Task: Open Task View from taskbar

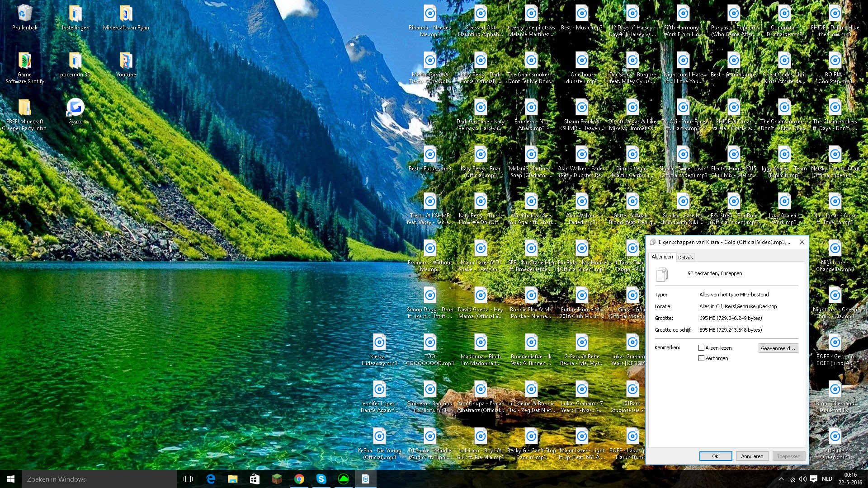Action: [x=188, y=479]
